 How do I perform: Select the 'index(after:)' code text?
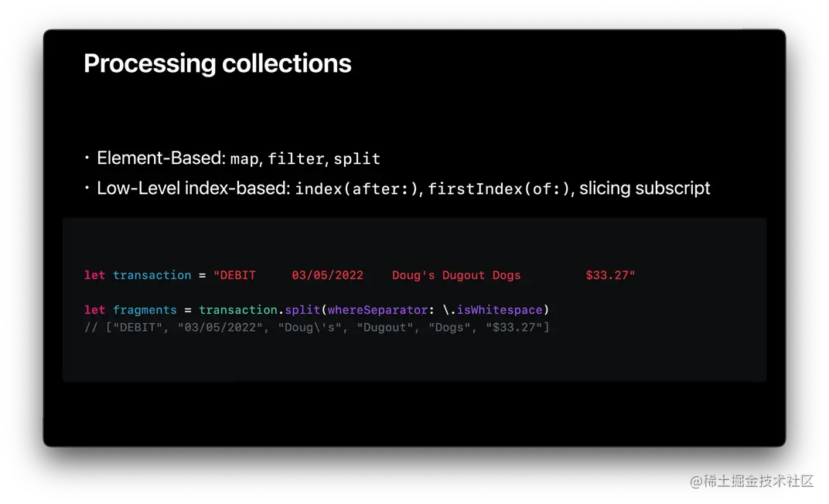[357, 189]
